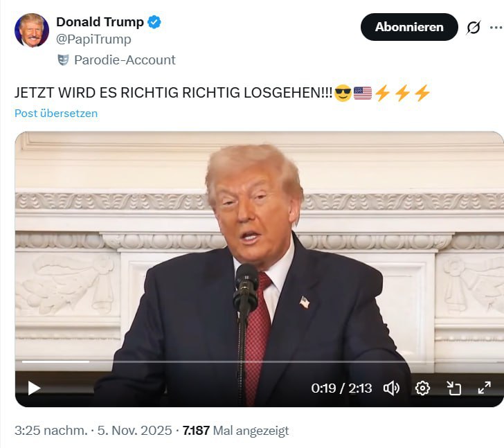
Task: Click the Abonnieren button
Action: tap(409, 27)
